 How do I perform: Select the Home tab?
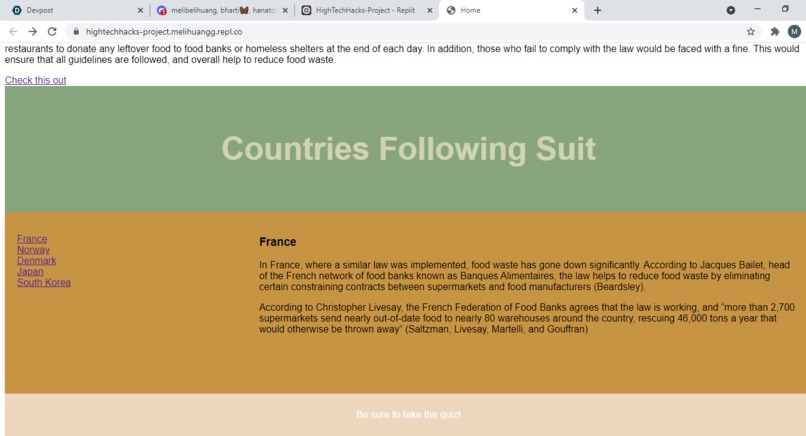point(511,10)
